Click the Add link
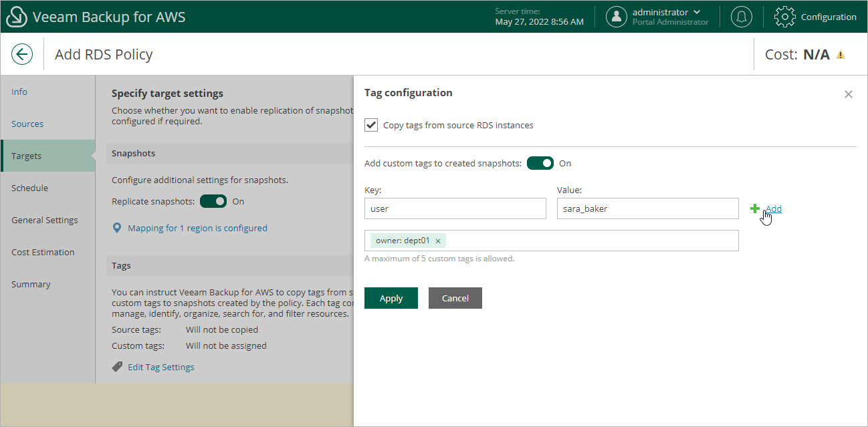The height and width of the screenshot is (427, 868). (x=774, y=208)
